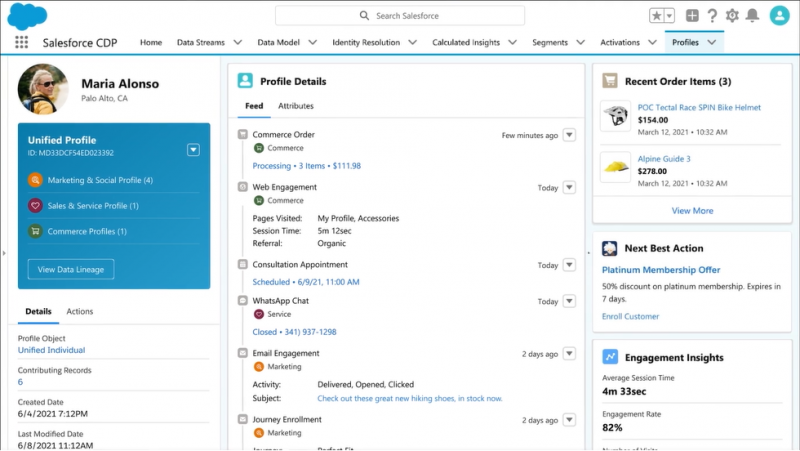The height and width of the screenshot is (451, 800).
Task: Open the Global Actions plus icon
Action: [x=692, y=15]
